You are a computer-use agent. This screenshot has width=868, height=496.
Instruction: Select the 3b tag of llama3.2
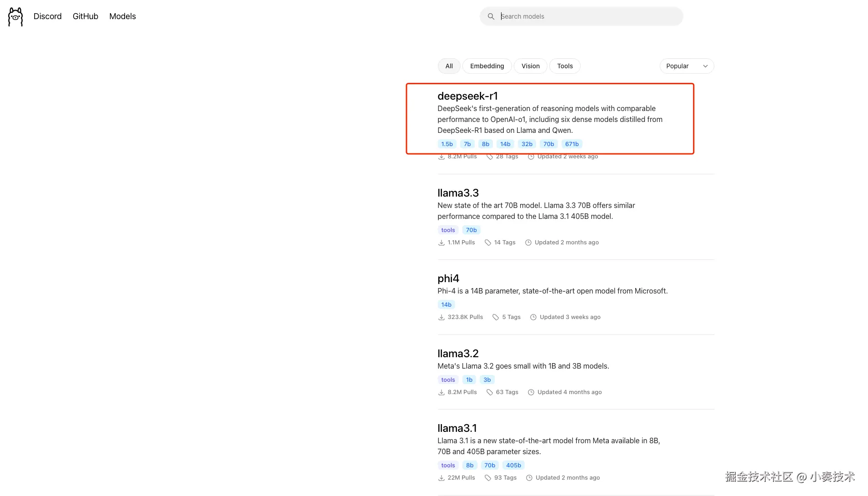coord(487,380)
